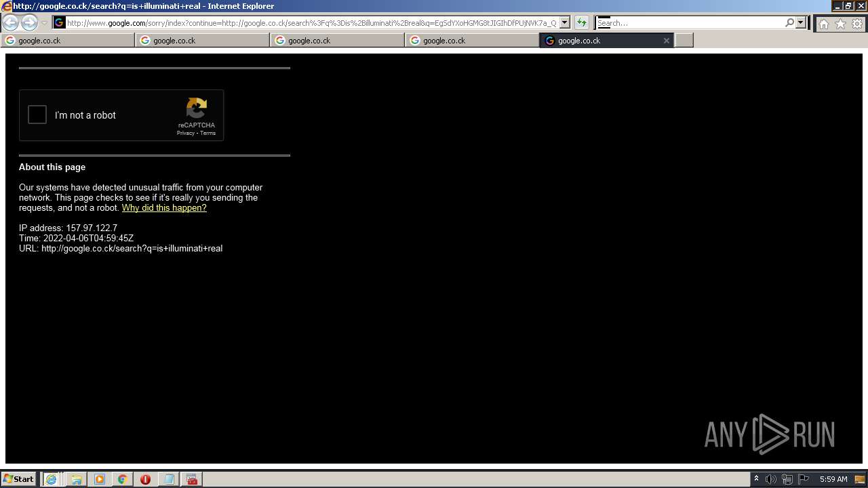Image resolution: width=868 pixels, height=488 pixels.
Task: Open the Windows Start menu
Action: [18, 479]
